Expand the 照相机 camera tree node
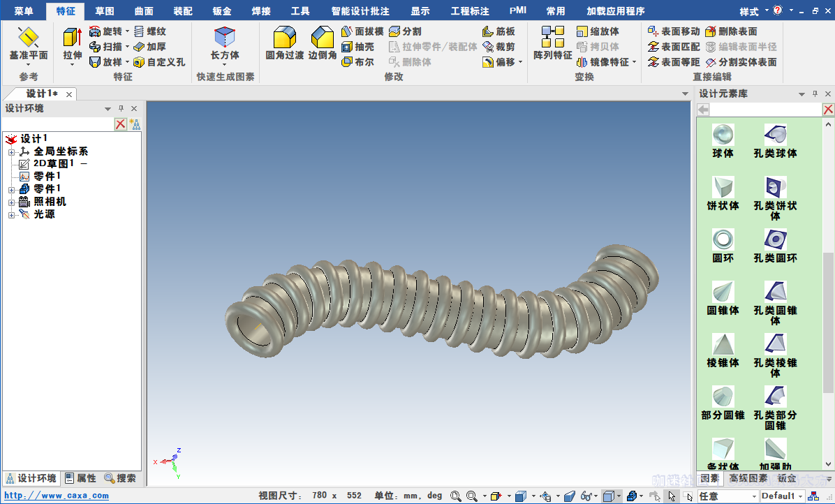 11,202
